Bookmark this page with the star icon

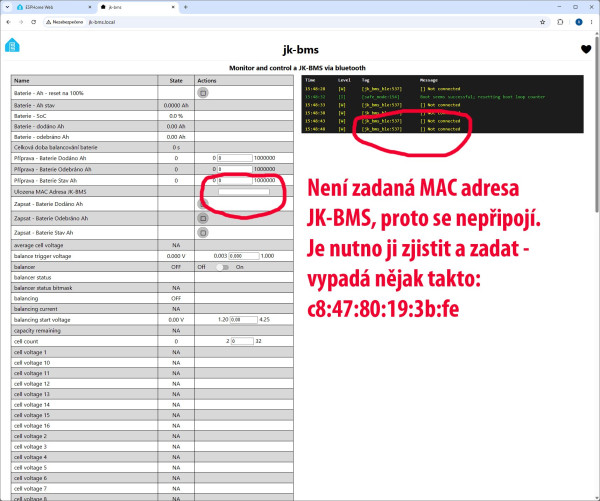[x=542, y=22]
